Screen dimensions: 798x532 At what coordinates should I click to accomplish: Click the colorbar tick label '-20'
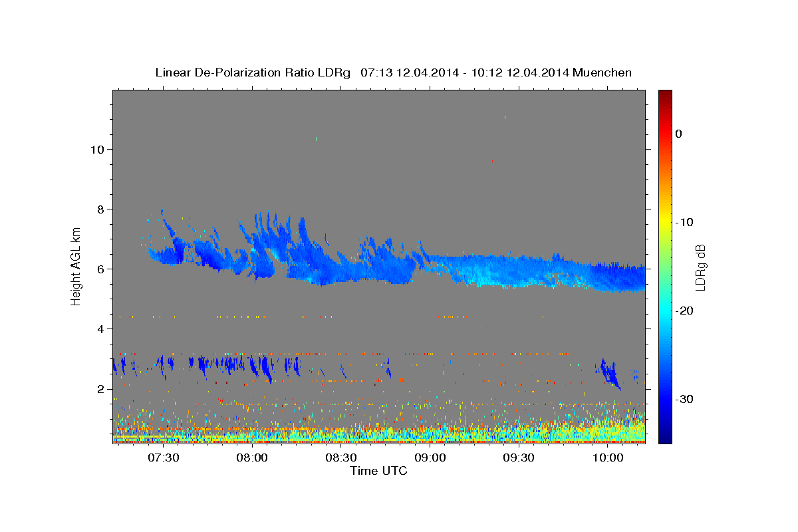point(684,311)
